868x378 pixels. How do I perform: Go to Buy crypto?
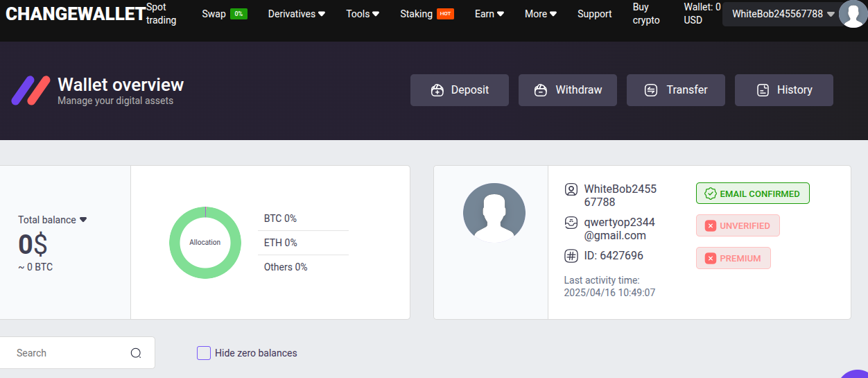pyautogui.click(x=646, y=14)
